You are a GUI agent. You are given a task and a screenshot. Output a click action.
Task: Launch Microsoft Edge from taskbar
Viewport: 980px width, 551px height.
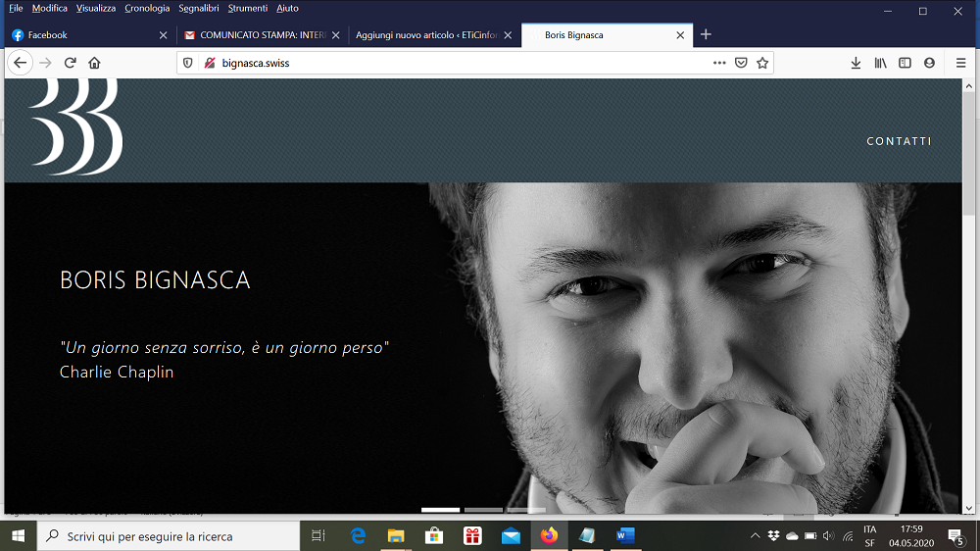[358, 536]
